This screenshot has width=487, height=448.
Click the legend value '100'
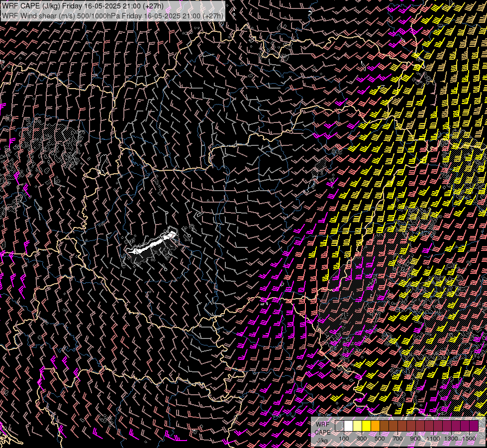click(x=344, y=439)
